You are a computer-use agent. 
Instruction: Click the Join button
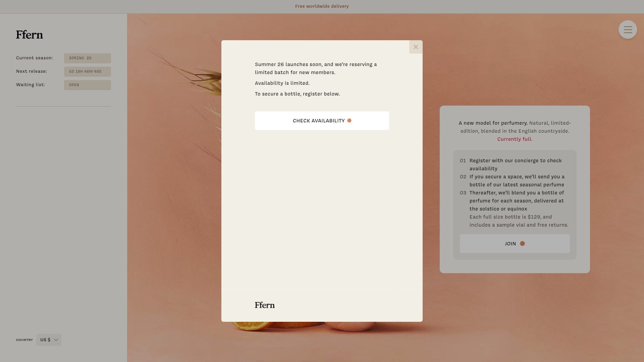(515, 244)
